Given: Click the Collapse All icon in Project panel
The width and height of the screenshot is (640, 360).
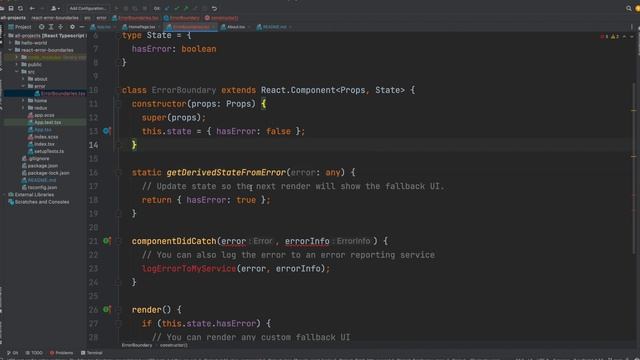Looking at the screenshot, I should click(x=60, y=27).
